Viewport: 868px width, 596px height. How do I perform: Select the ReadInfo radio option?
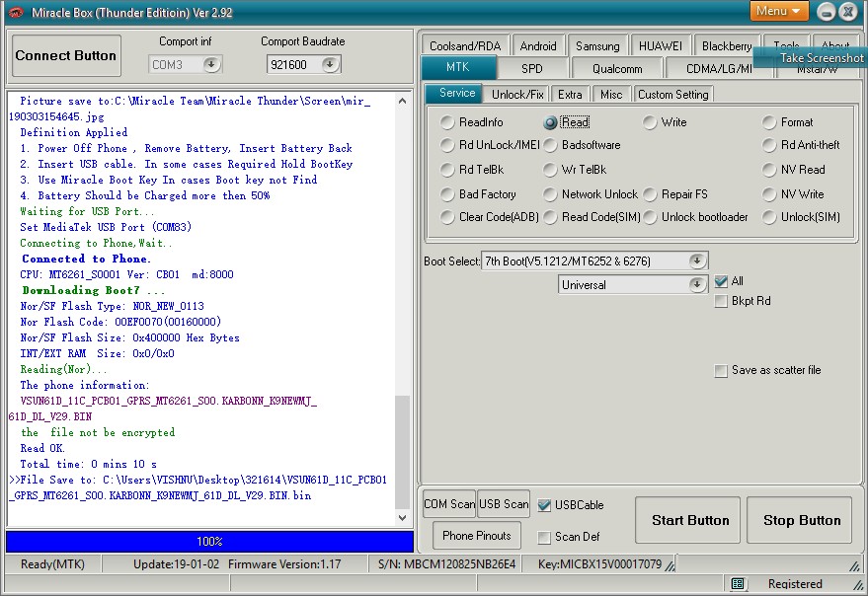472,122
